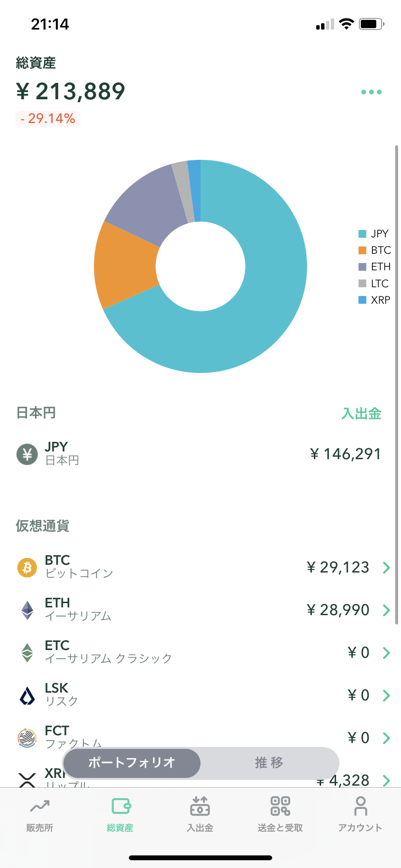The width and height of the screenshot is (401, 868).
Task: Expand BTC details with the chevron
Action: (x=386, y=567)
